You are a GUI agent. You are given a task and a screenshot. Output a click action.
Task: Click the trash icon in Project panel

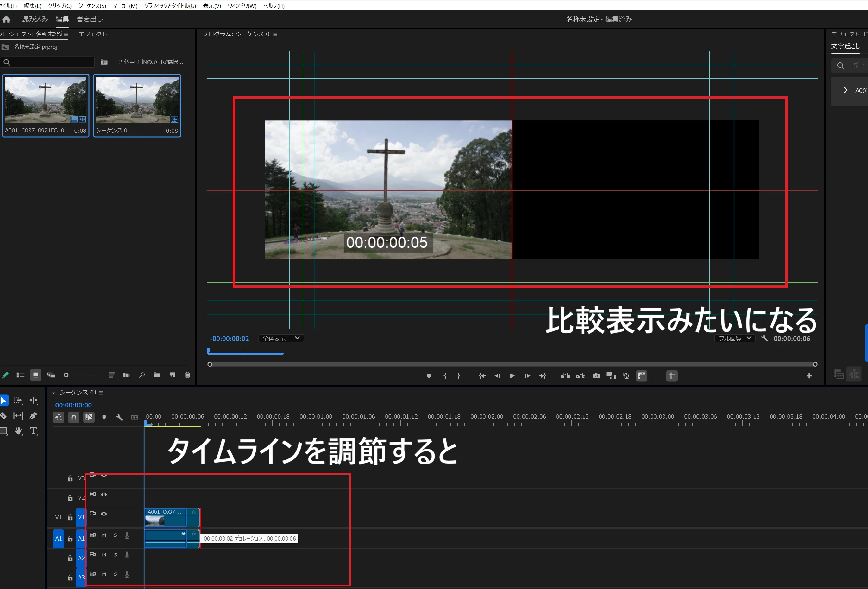click(x=187, y=375)
